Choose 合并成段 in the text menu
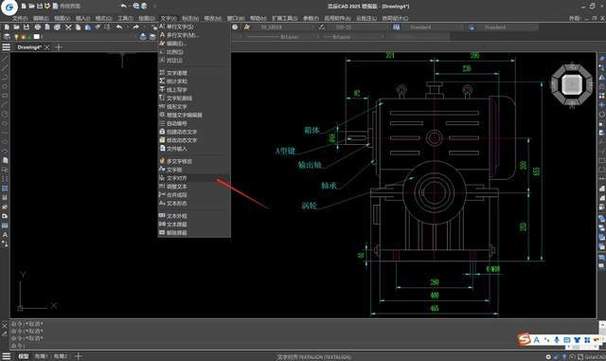 pos(194,195)
